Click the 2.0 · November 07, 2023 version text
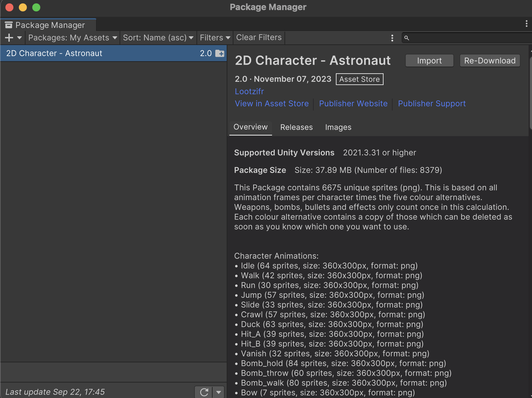This screenshot has width=532, height=398. pos(283,79)
